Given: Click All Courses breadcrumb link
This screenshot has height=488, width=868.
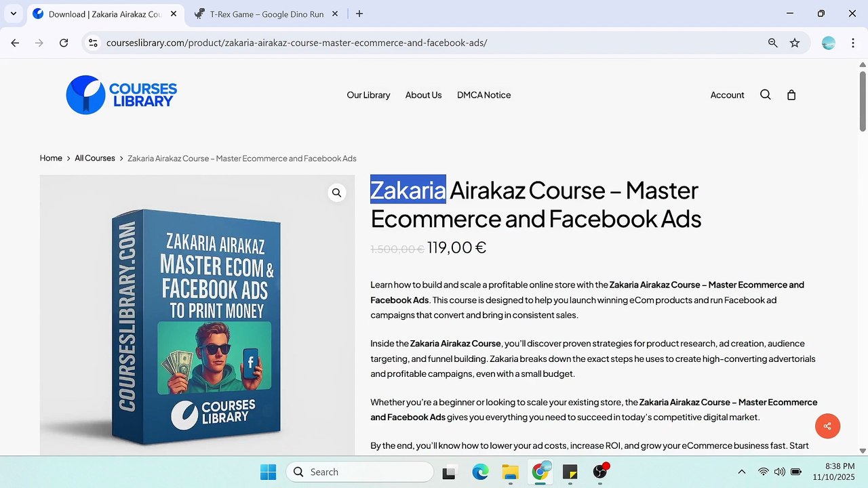Looking at the screenshot, I should [x=95, y=158].
